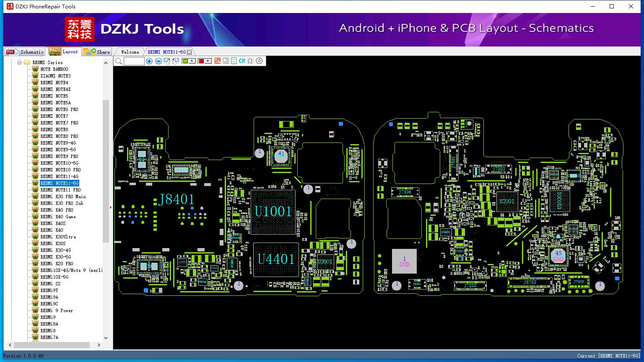Image resolution: width=644 pixels, height=362 pixels.
Task: Click the Current [REDMI NOTE11-5G] status text
Action: 608,356
